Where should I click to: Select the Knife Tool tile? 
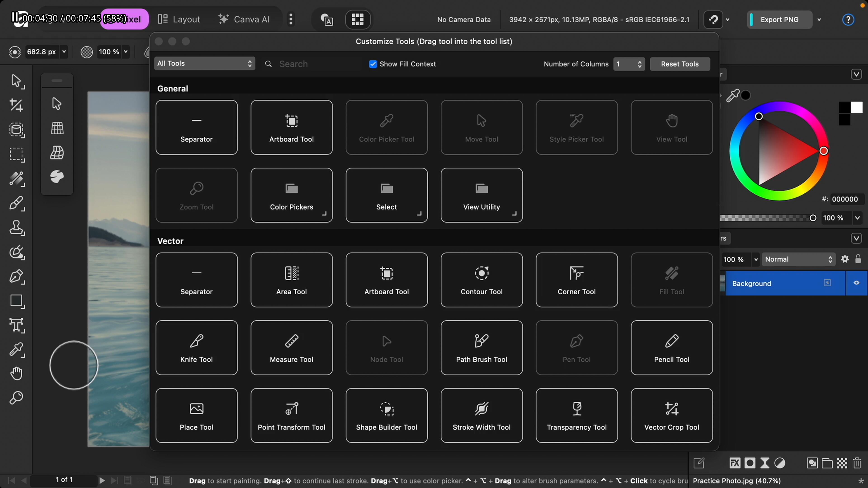coord(196,347)
